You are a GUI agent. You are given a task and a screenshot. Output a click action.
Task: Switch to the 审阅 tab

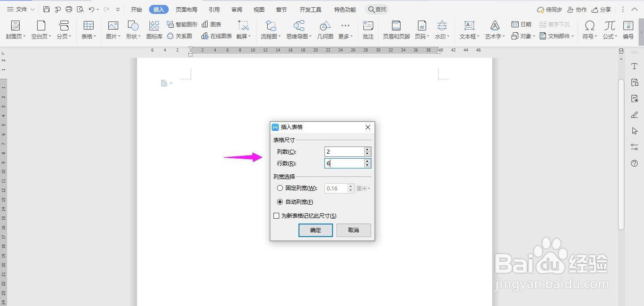click(x=237, y=9)
